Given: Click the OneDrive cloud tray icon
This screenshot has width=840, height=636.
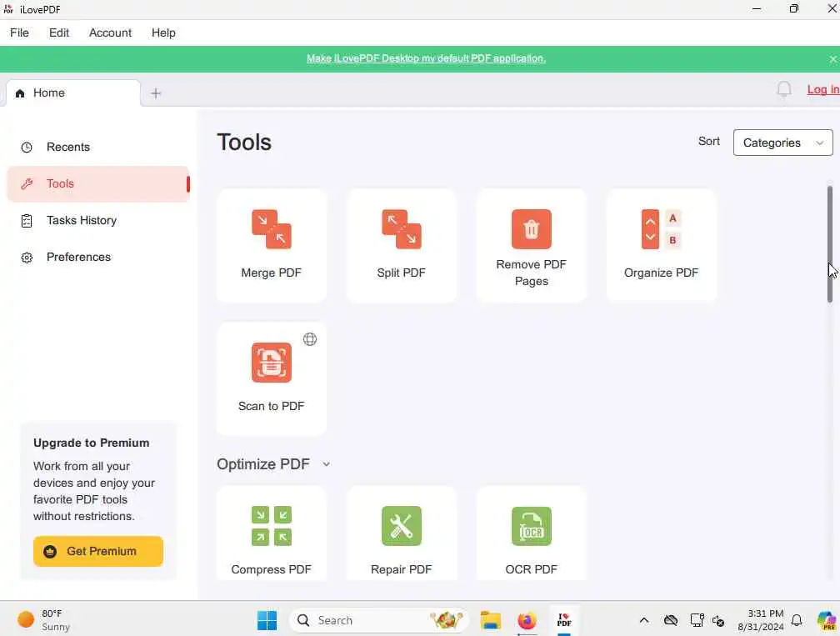Looking at the screenshot, I should [x=671, y=620].
